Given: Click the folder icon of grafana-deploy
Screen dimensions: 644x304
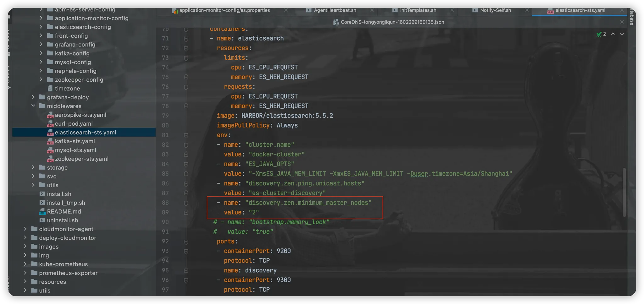Looking at the screenshot, I should point(42,97).
